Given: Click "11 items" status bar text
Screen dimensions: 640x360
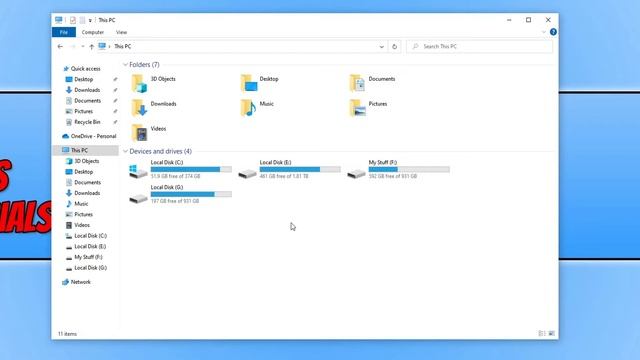Looking at the screenshot, I should pyautogui.click(x=67, y=334).
